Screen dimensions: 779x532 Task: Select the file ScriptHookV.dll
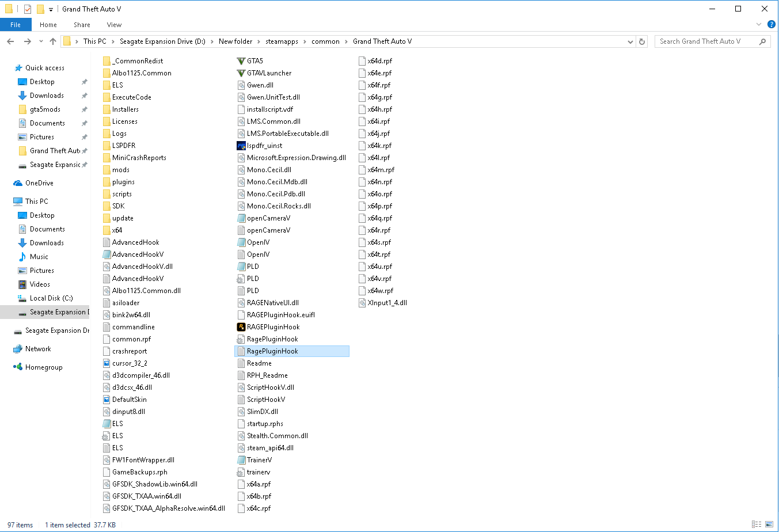tap(265, 387)
